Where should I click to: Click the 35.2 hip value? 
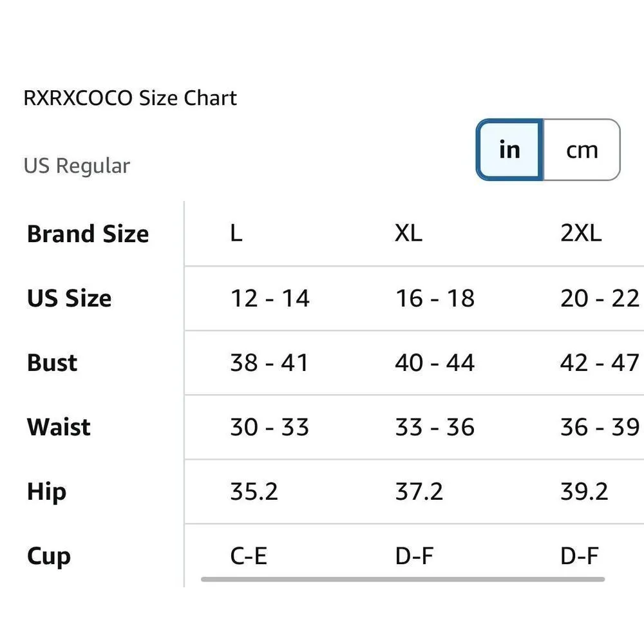254,491
